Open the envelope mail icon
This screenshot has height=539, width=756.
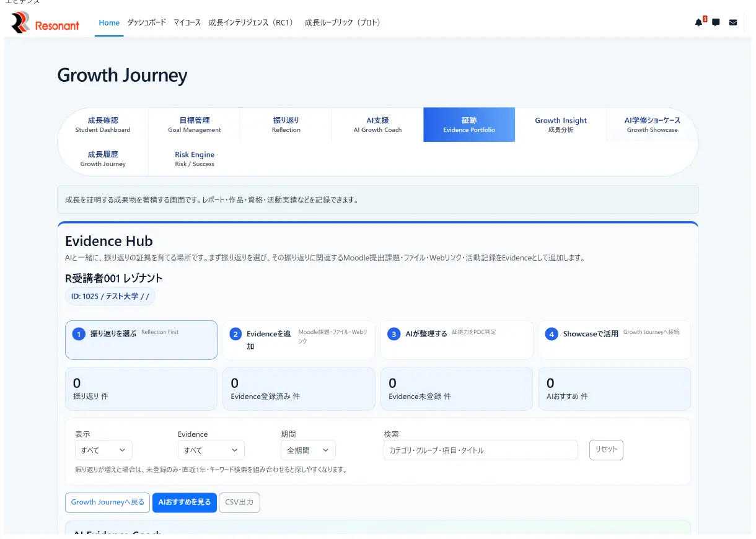coord(733,23)
